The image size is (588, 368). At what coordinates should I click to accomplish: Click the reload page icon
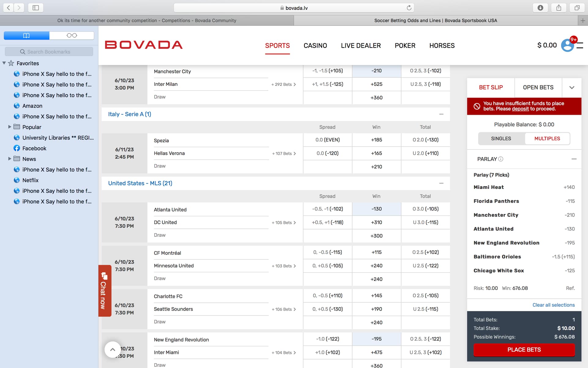click(409, 8)
